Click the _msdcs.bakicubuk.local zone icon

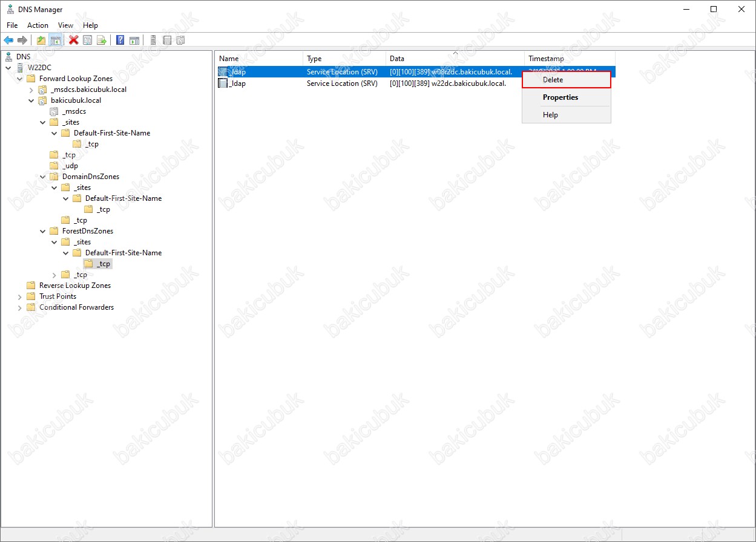pyautogui.click(x=42, y=90)
